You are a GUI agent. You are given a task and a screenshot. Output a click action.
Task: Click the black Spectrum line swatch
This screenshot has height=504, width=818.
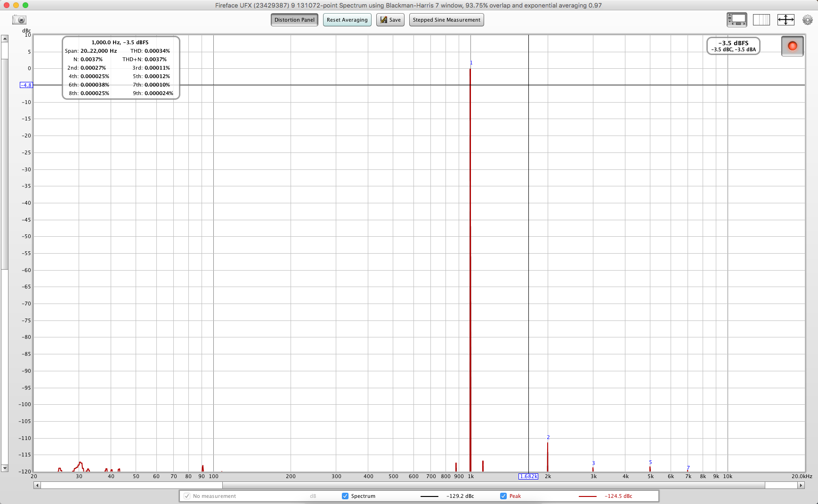pos(429,496)
